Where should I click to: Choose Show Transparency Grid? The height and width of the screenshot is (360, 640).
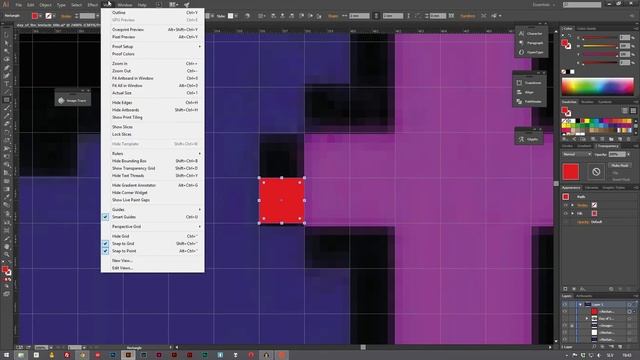point(153,169)
